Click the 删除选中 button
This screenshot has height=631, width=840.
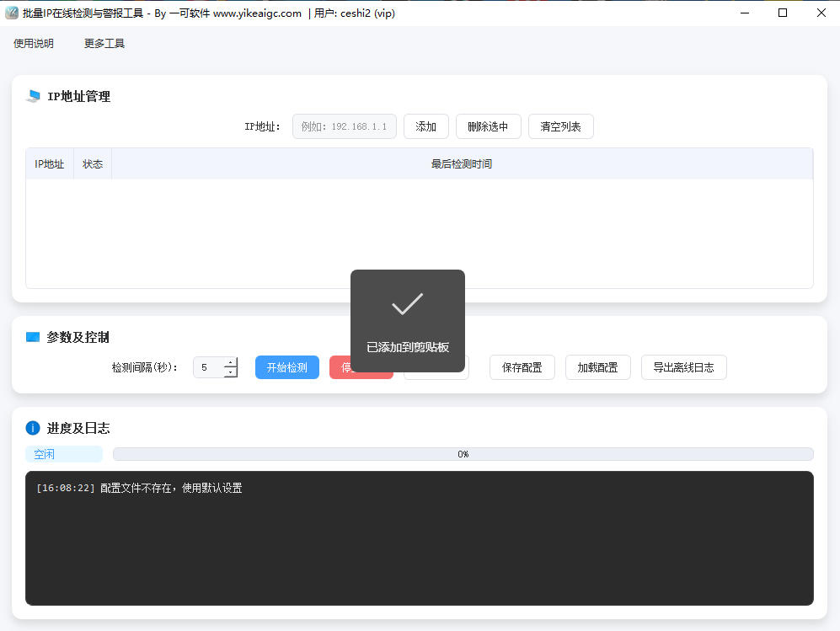click(488, 126)
